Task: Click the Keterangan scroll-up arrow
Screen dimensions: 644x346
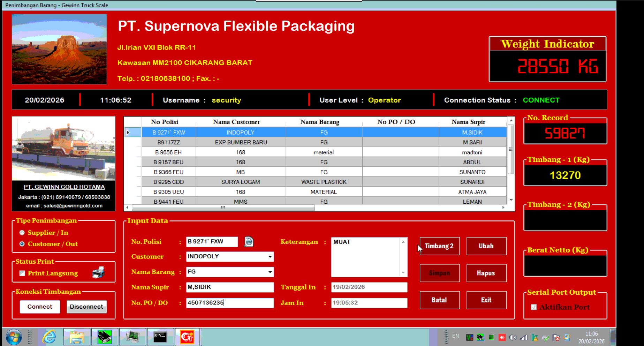Action: coord(403,242)
